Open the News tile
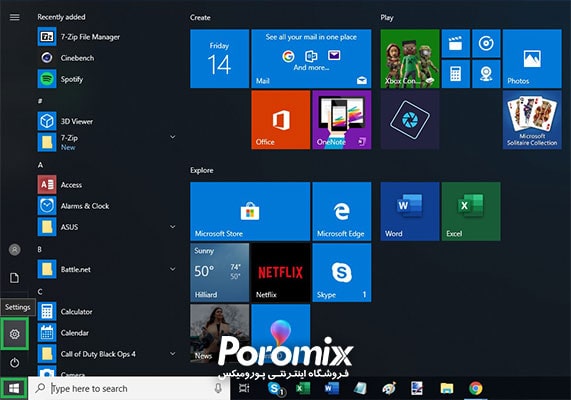The image size is (571, 400). (x=220, y=333)
